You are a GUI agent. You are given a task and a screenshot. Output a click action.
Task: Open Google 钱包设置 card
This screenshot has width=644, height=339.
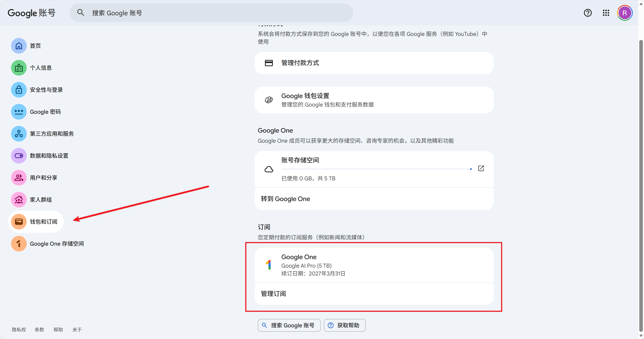[374, 100]
